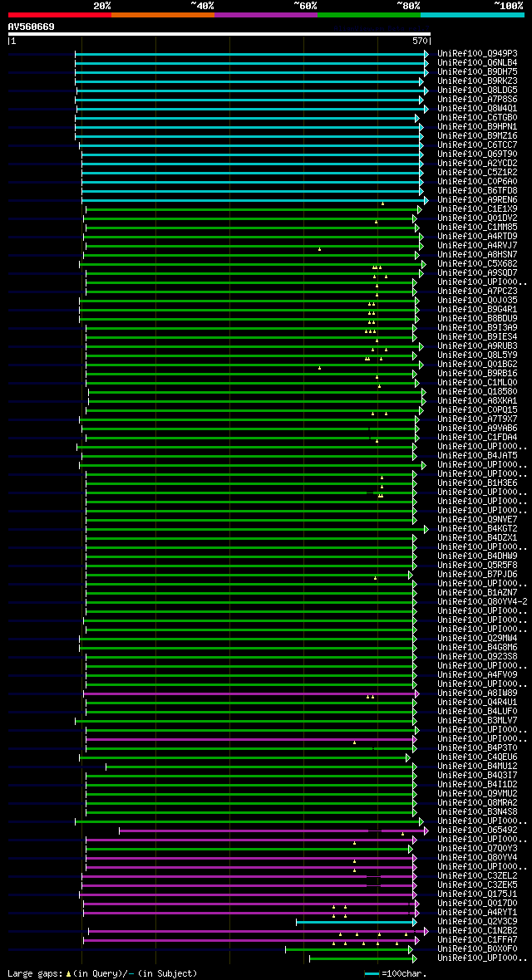
Task: Click the purple ~60% identity legend segment
Action: pos(266,14)
